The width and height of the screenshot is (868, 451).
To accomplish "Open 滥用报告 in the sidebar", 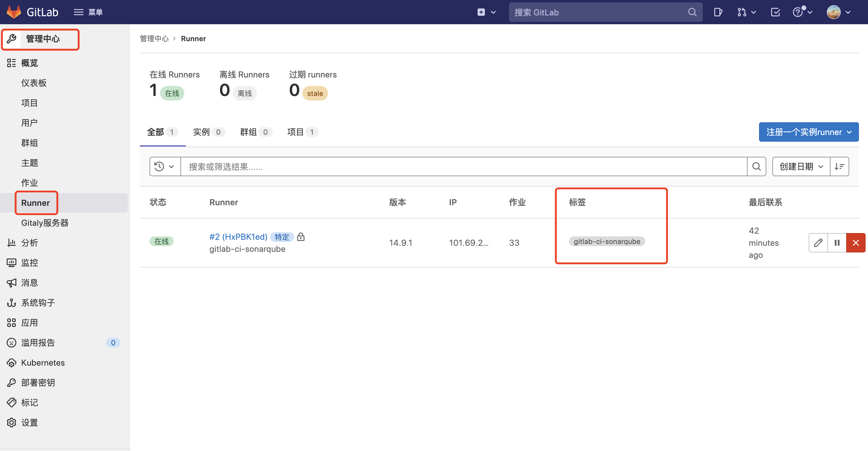I will tap(38, 343).
